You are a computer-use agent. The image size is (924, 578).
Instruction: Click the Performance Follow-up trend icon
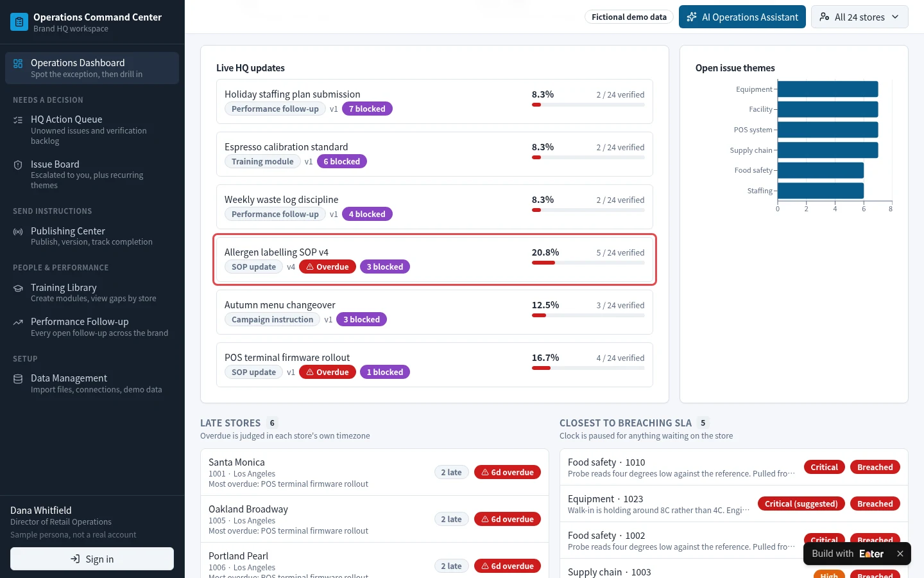pos(18,322)
